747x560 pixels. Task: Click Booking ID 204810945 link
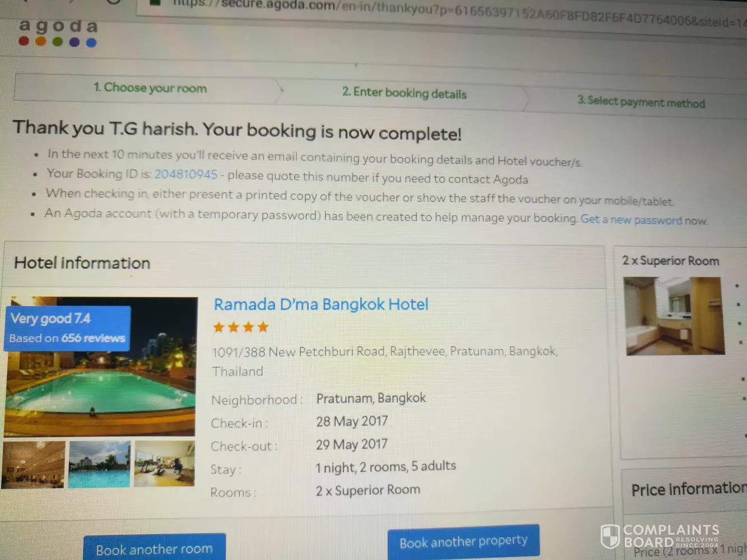point(185,174)
